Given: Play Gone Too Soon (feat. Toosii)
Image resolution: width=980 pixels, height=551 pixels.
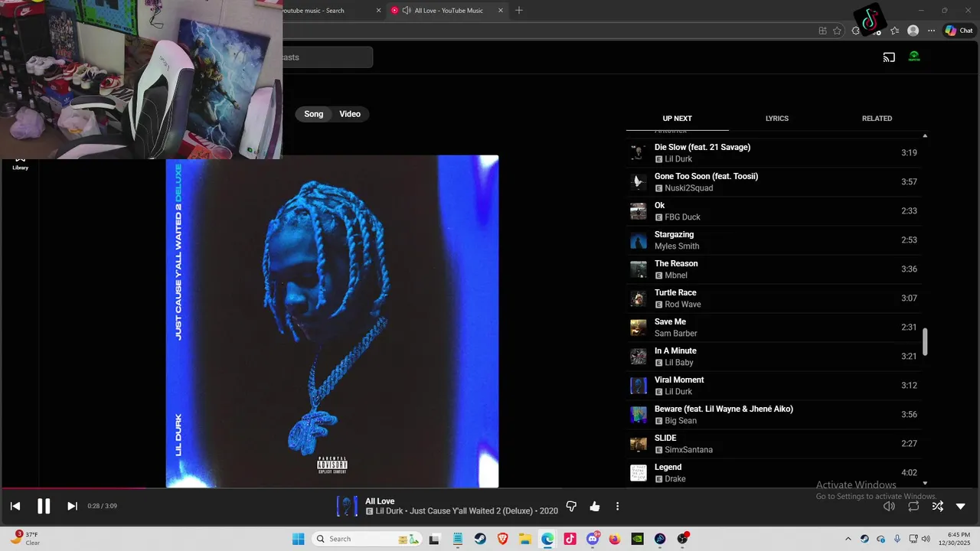Looking at the screenshot, I should point(773,182).
